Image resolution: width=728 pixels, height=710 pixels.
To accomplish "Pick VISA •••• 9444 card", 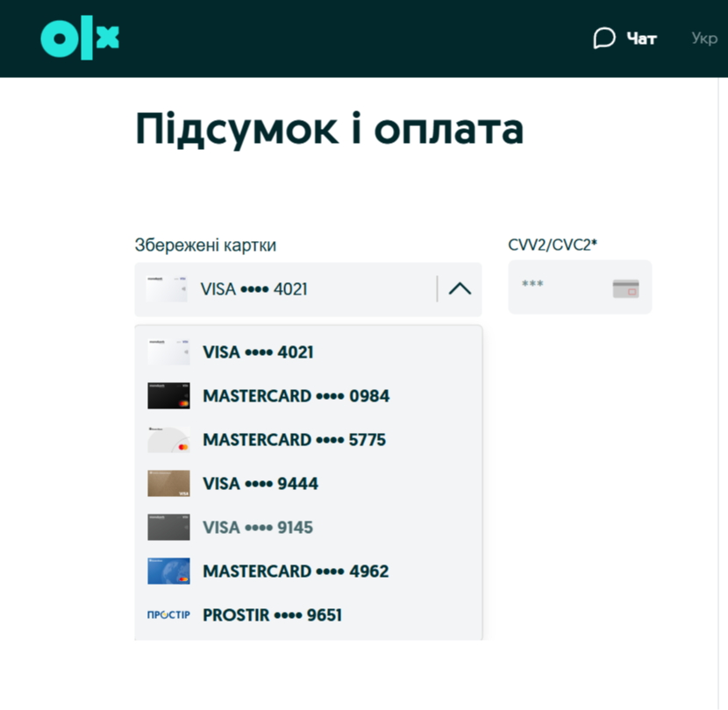I will click(x=308, y=484).
